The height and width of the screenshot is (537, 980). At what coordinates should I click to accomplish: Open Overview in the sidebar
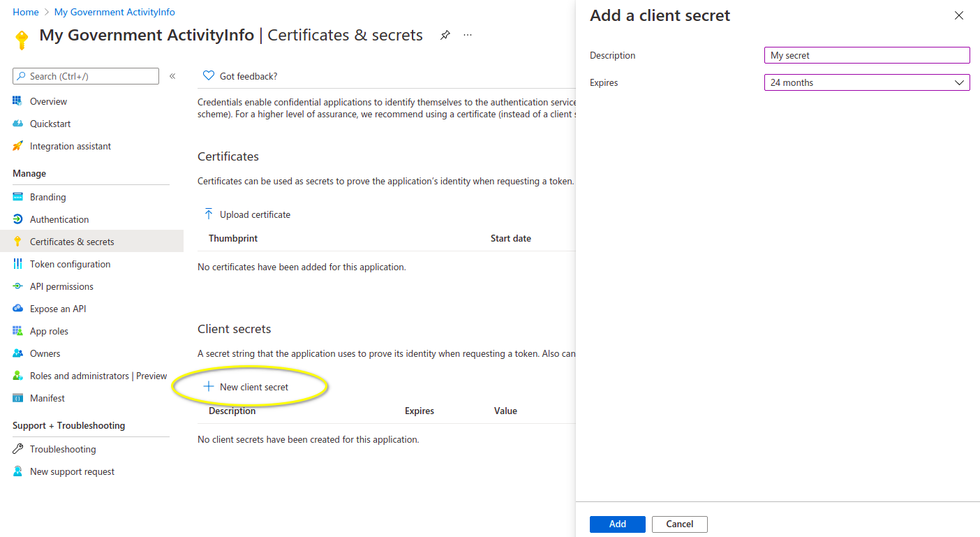[48, 101]
